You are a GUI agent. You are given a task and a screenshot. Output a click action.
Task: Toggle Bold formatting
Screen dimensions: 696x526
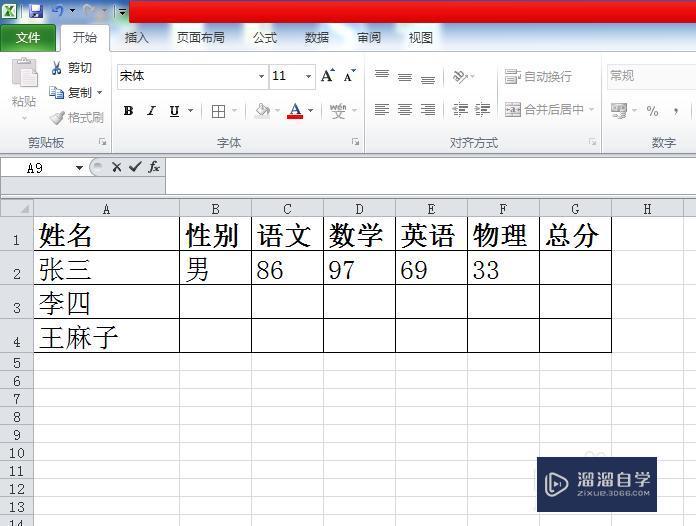click(128, 111)
